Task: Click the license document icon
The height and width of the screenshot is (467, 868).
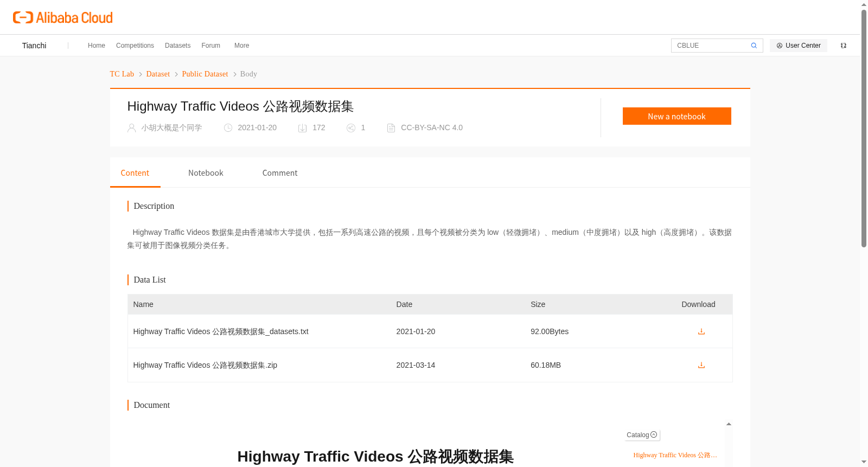Action: click(x=391, y=128)
